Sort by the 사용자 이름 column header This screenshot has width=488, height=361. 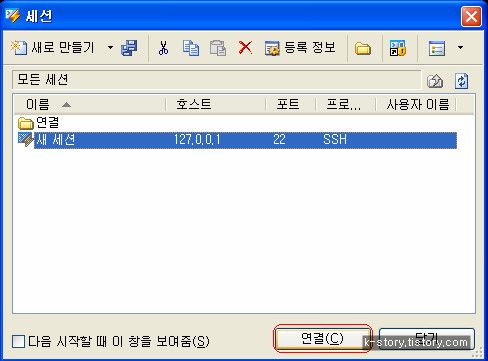pyautogui.click(x=416, y=105)
